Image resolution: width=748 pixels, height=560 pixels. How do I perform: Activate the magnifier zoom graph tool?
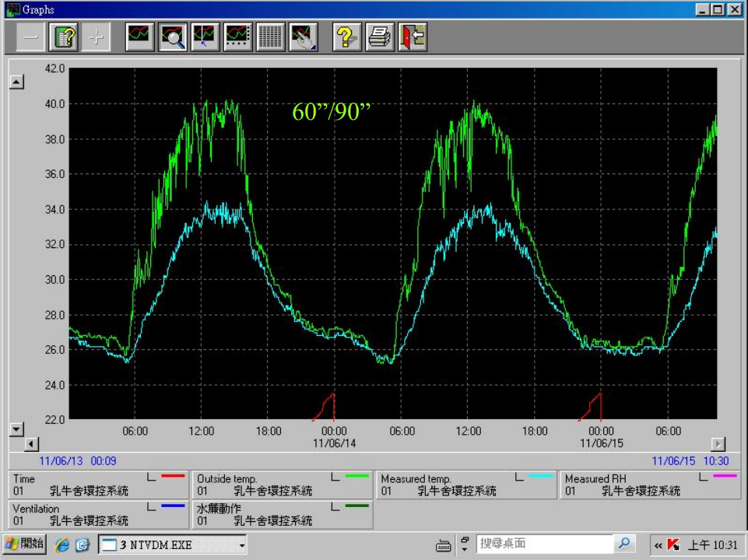(173, 37)
